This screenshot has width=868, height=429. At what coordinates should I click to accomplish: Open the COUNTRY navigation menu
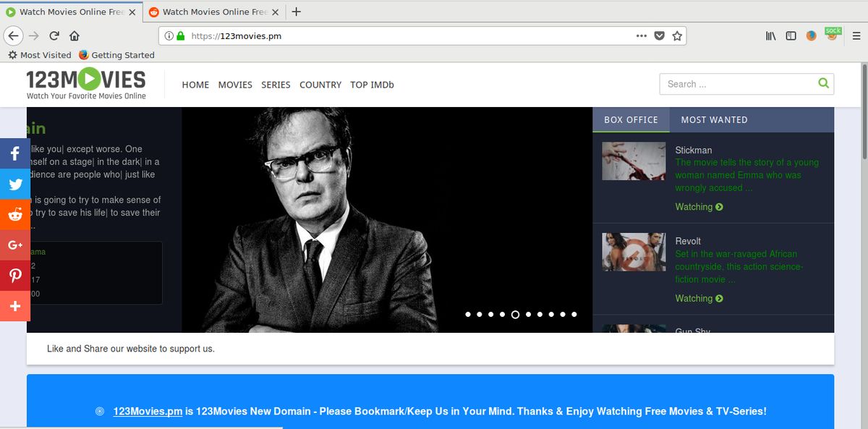click(x=320, y=85)
